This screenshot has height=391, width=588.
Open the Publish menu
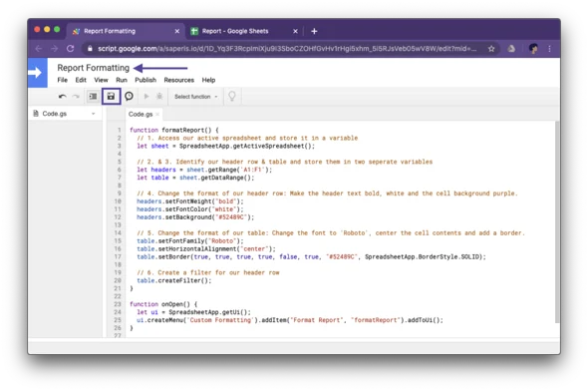point(146,80)
